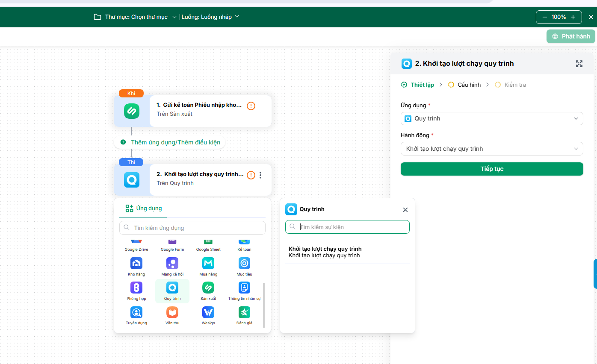Select the Kho hàng app icon
The height and width of the screenshot is (364, 597).
pos(136,263)
